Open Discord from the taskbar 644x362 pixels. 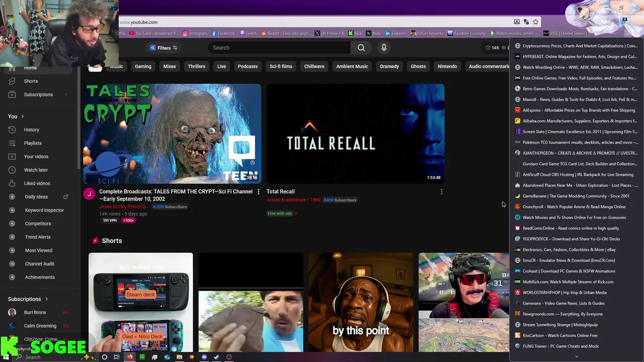[204, 357]
